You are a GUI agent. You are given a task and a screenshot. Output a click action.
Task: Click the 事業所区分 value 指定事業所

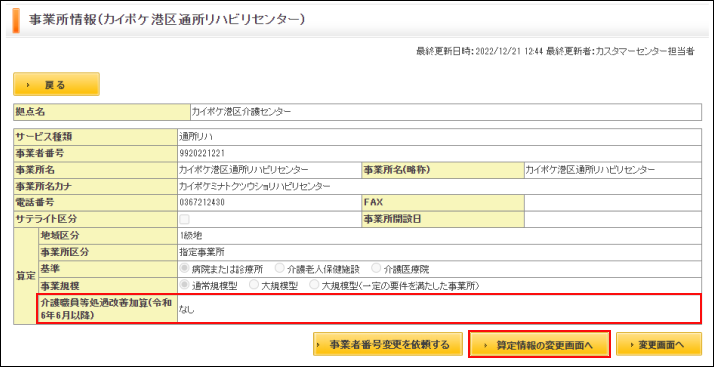coord(202,252)
